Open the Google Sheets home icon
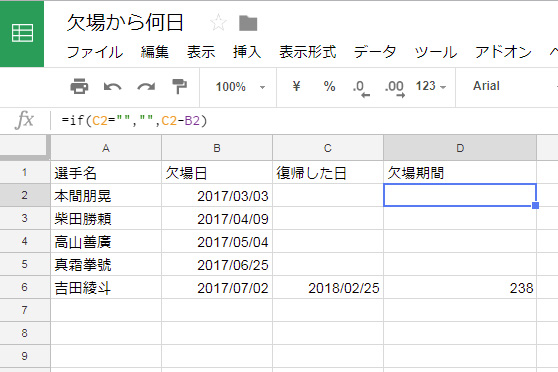The width and height of the screenshot is (558, 372). tap(22, 33)
